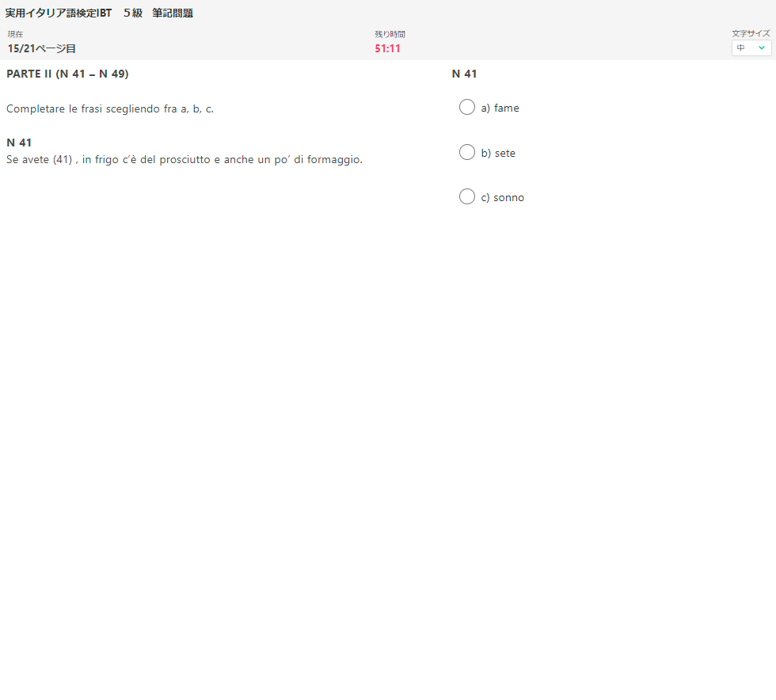Screen dimensions: 776x700
Task: Click the 残り時間 label
Action: coord(390,34)
